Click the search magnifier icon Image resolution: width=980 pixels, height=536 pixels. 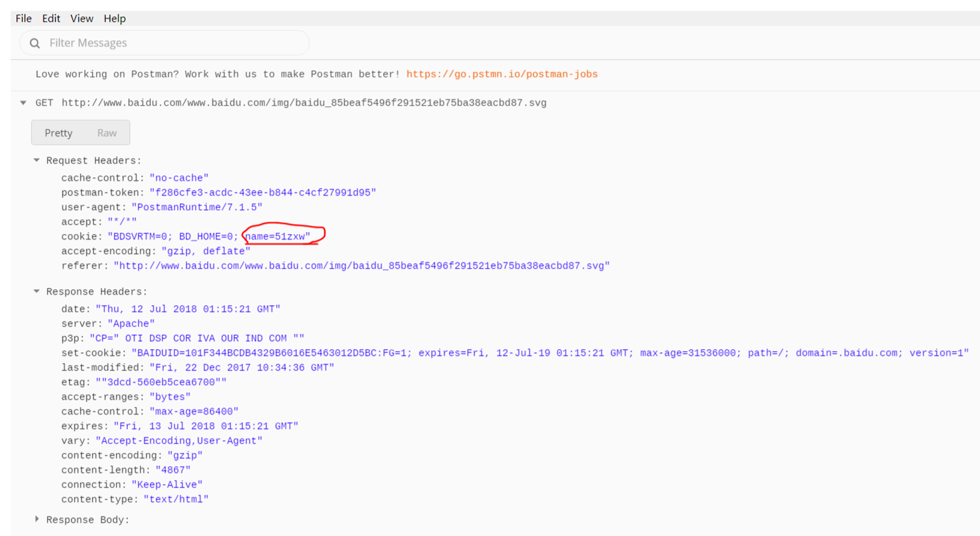pyautogui.click(x=35, y=43)
